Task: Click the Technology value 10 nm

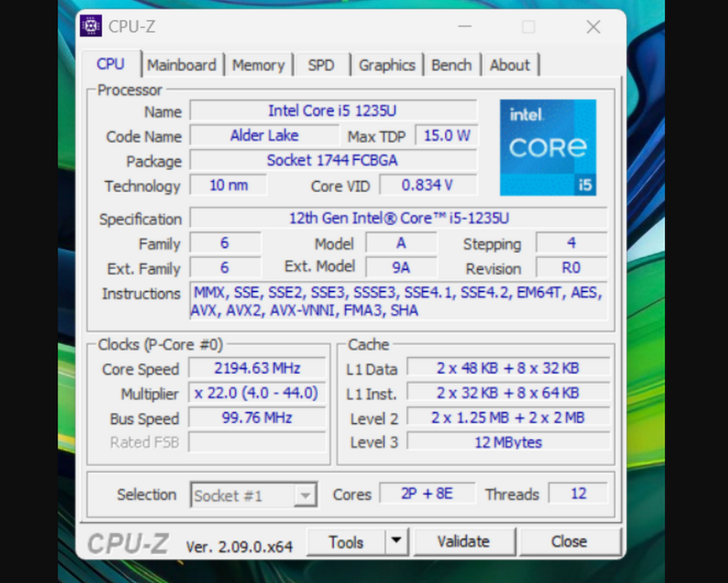Action: click(x=228, y=186)
